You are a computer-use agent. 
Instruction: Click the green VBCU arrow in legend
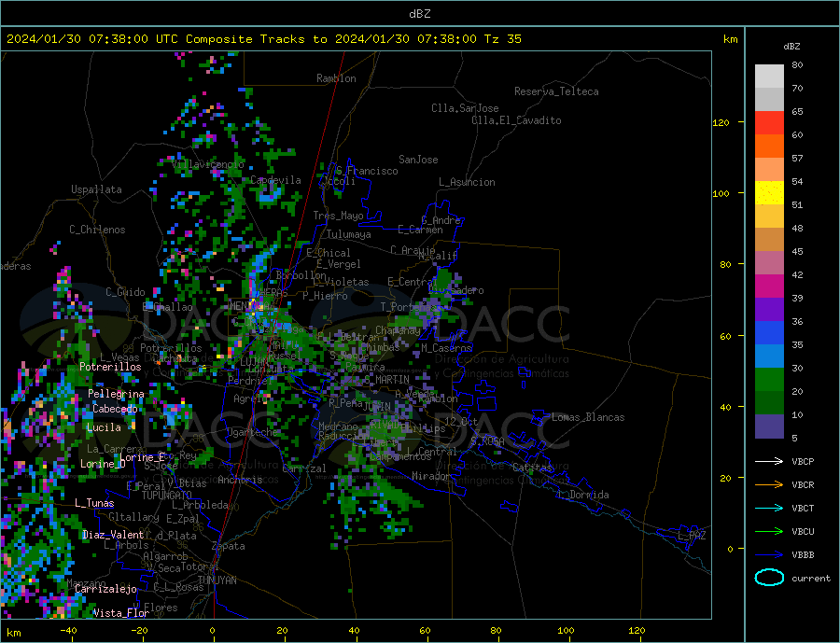(x=769, y=531)
